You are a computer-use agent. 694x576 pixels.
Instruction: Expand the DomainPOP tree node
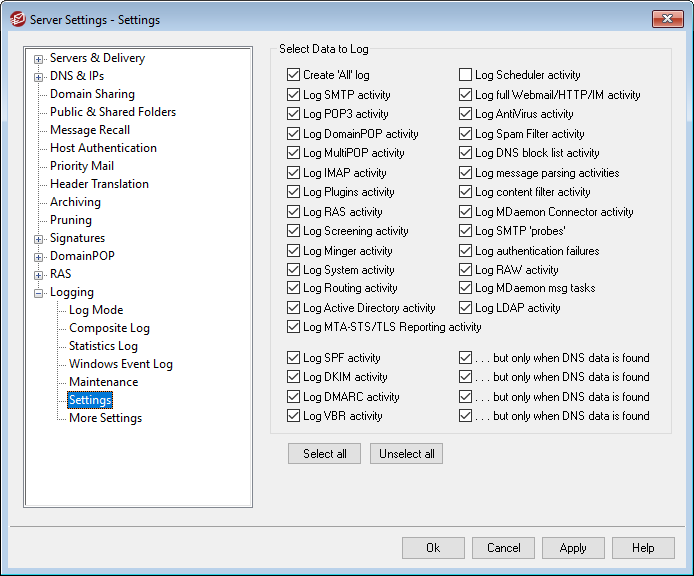[39, 257]
